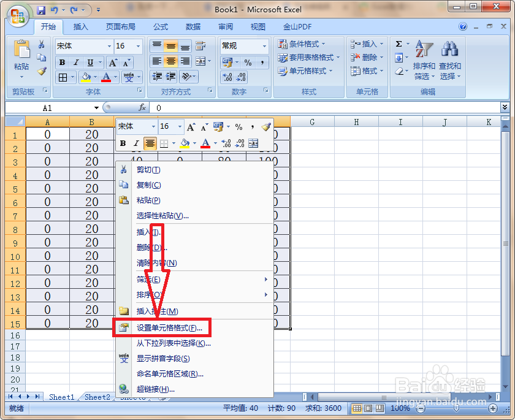Click 格式 button in Cells group
The height and width of the screenshot is (420, 515).
click(x=367, y=71)
